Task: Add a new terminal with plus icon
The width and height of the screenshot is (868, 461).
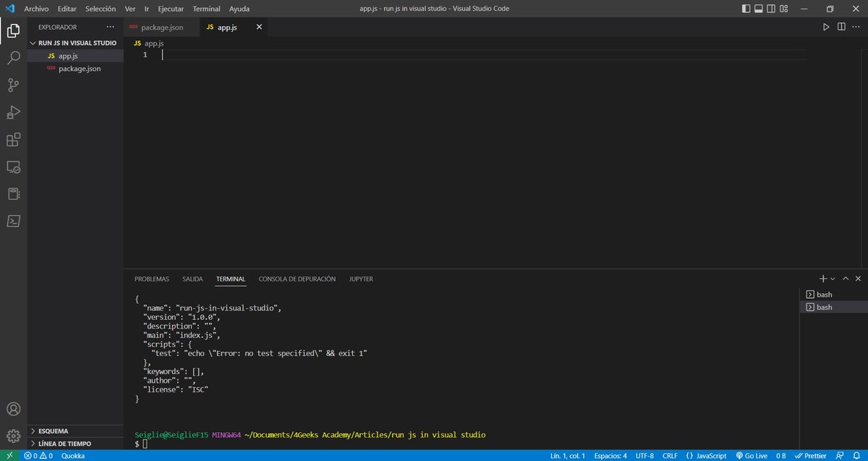Action: (x=823, y=279)
